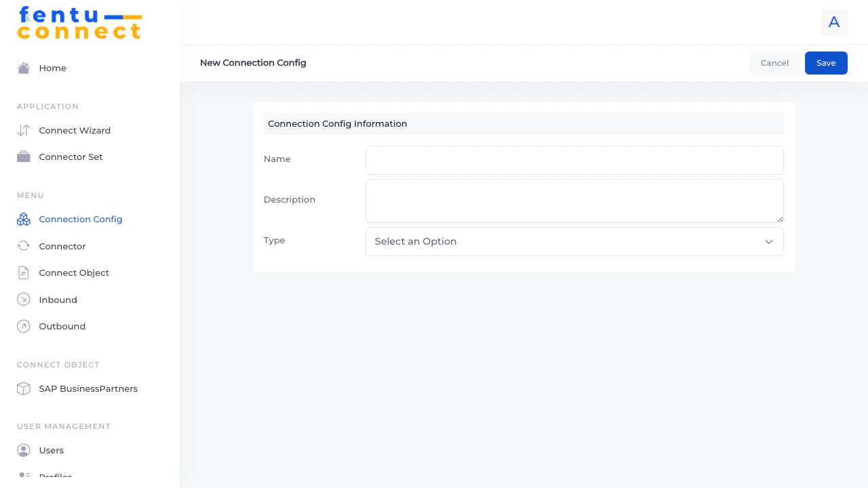Viewport: 868px width, 488px height.
Task: Open the Connection Config menu entry
Action: [80, 219]
